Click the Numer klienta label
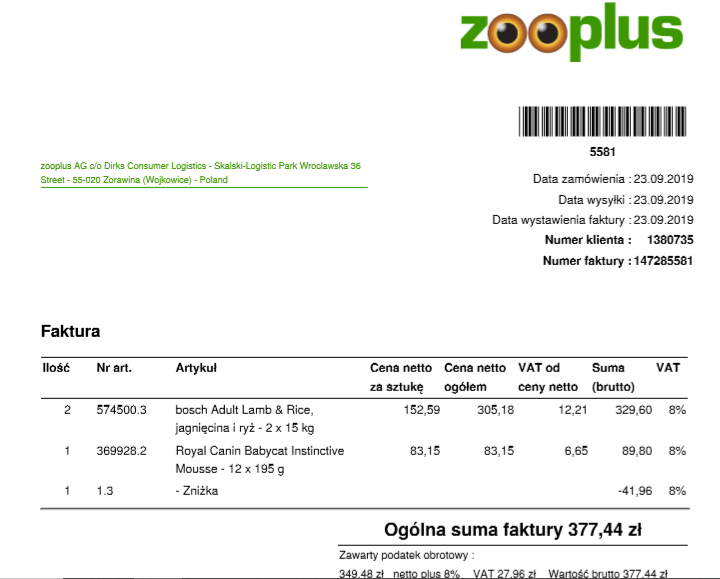 pos(588,240)
